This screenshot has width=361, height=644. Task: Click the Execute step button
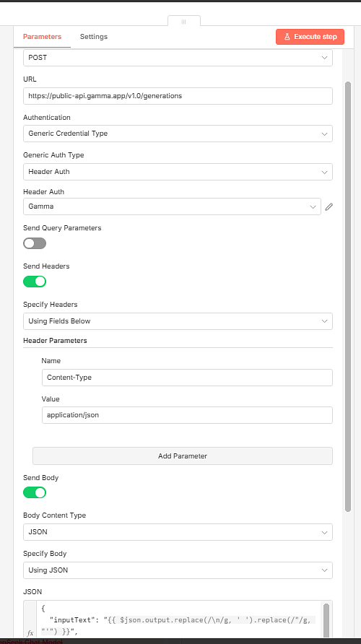[x=310, y=37]
